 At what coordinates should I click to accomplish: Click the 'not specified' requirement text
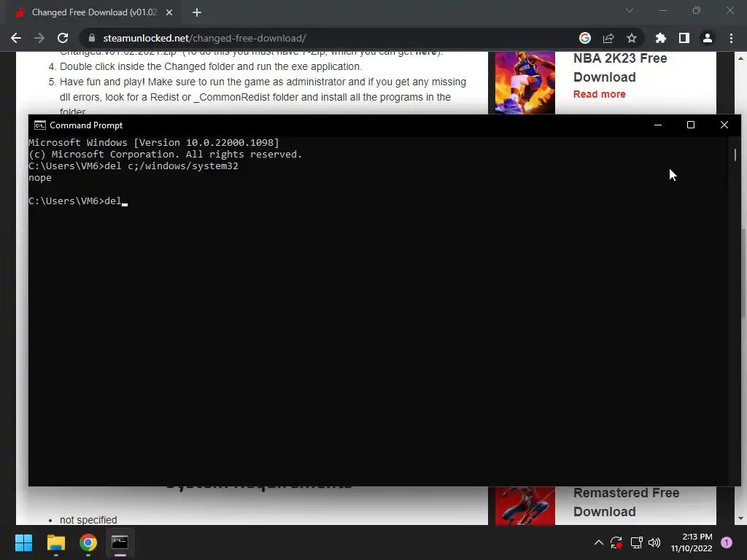click(x=88, y=520)
